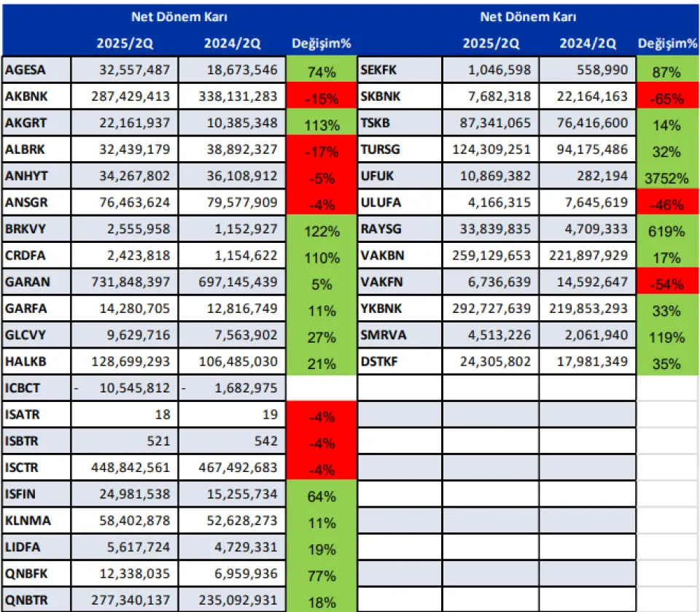700x612 pixels.
Task: Select AKBNK's value 287,429,413
Action: [x=131, y=96]
